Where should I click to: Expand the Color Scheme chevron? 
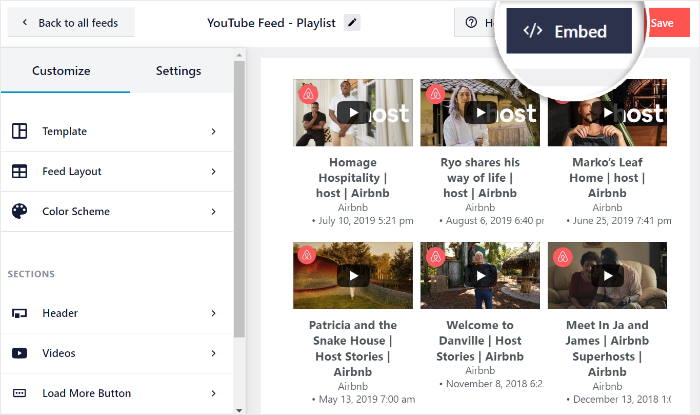tap(213, 212)
